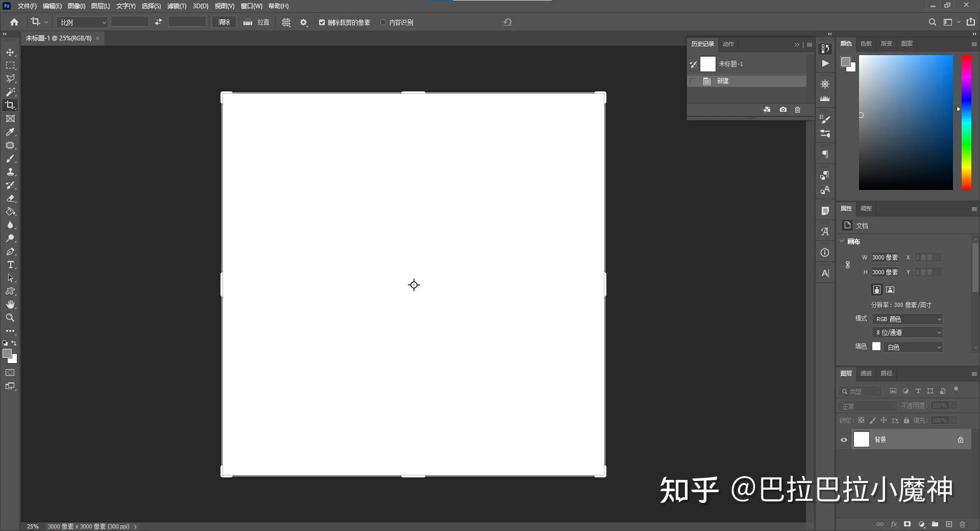The width and height of the screenshot is (980, 531).
Task: Click the canvas width W input field
Action: [885, 257]
